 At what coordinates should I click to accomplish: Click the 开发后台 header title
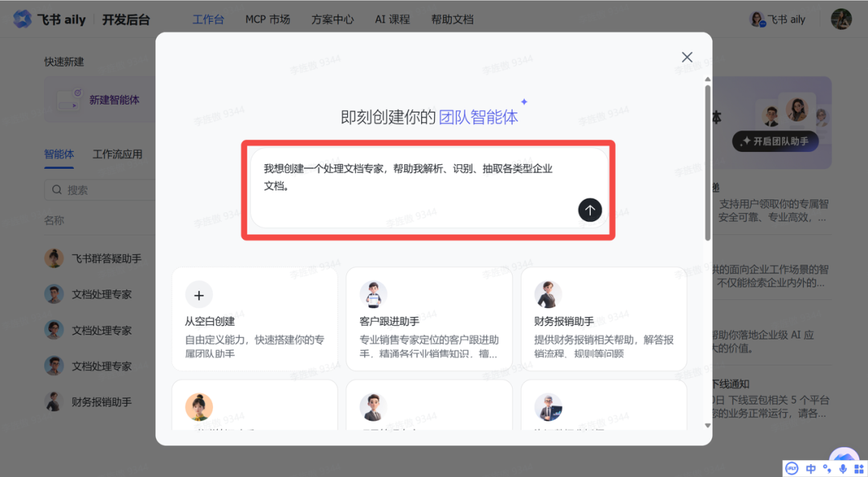(x=125, y=19)
